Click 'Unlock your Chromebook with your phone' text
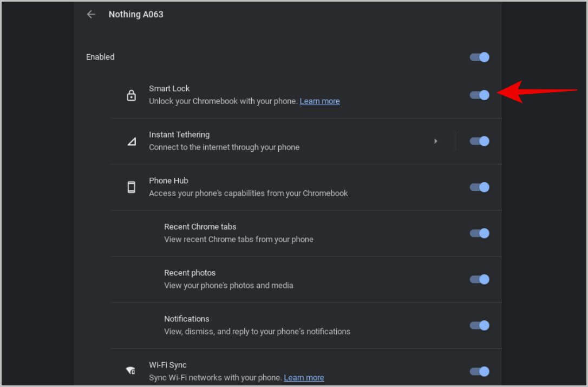 (224, 101)
